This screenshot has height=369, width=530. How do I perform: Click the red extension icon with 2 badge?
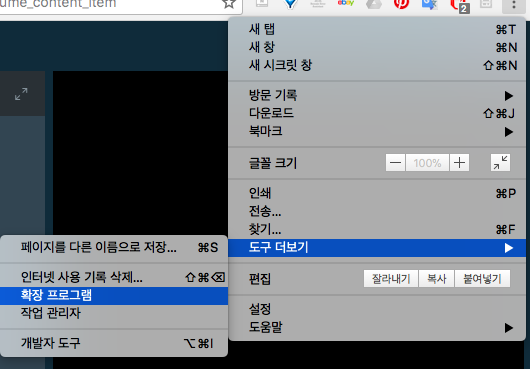(460, 5)
